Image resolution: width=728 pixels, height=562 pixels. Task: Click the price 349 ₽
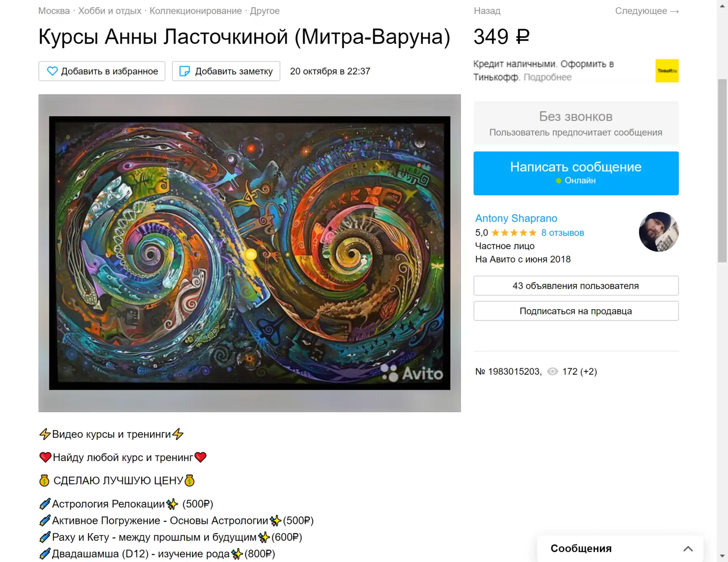coord(502,37)
